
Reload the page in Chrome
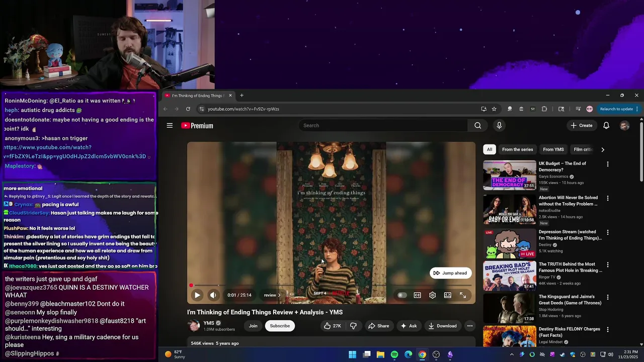188,109
